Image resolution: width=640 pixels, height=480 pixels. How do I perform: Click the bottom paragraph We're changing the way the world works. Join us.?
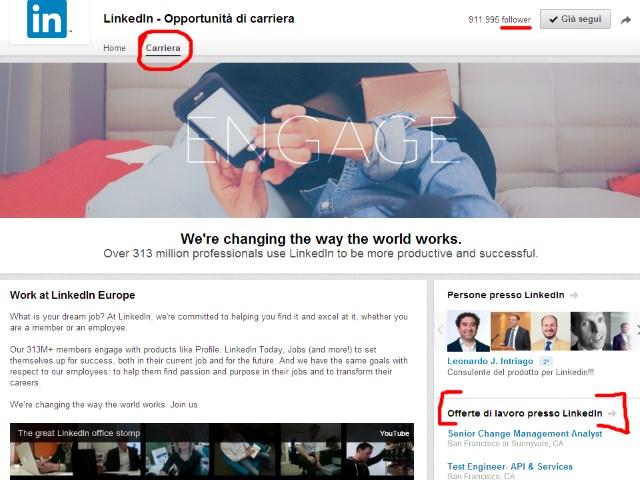click(104, 404)
